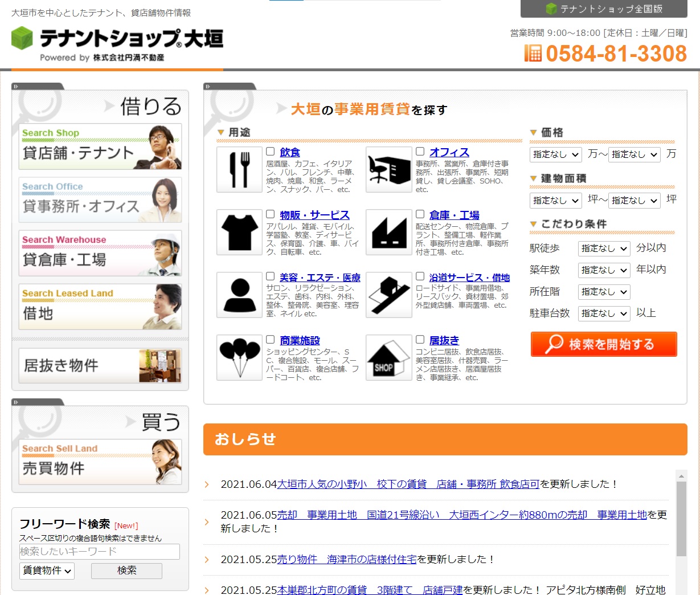Click the factory 倉庫・工場 icon

tap(388, 233)
